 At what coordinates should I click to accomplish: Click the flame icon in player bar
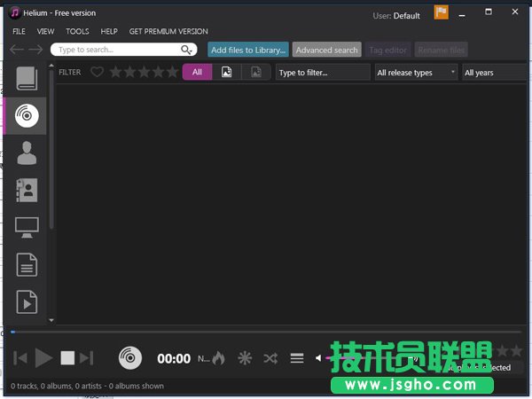tap(219, 358)
